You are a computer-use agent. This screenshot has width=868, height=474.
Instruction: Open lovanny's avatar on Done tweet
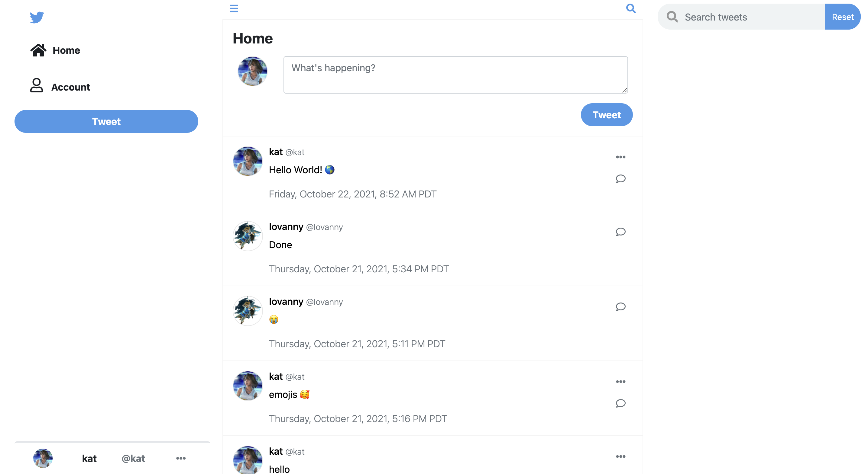tap(248, 236)
